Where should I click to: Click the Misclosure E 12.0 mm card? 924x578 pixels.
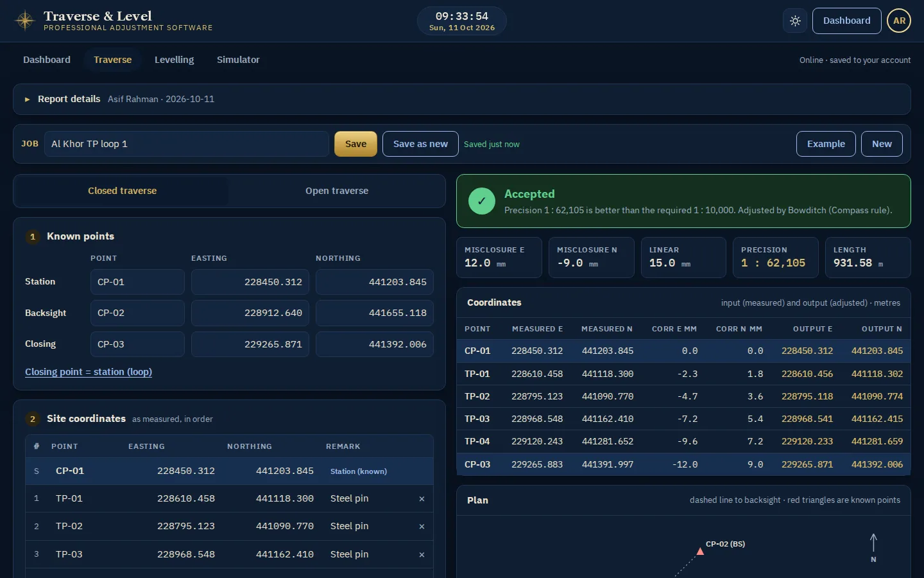pyautogui.click(x=499, y=258)
